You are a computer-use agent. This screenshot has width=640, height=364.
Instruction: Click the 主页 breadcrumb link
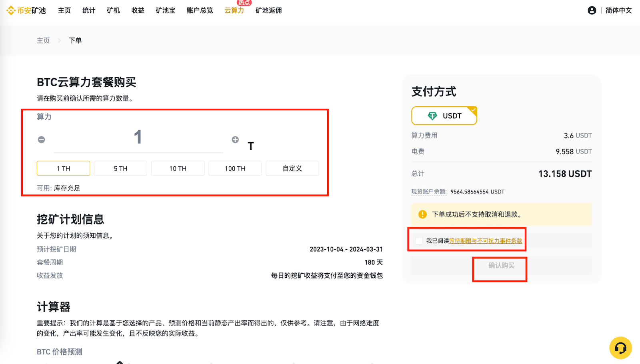[43, 40]
